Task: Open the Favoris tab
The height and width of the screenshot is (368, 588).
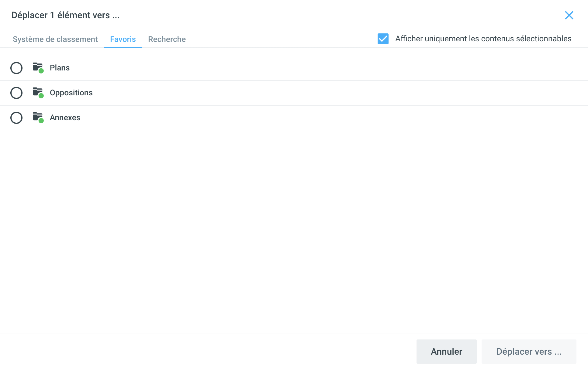Action: coord(123,39)
